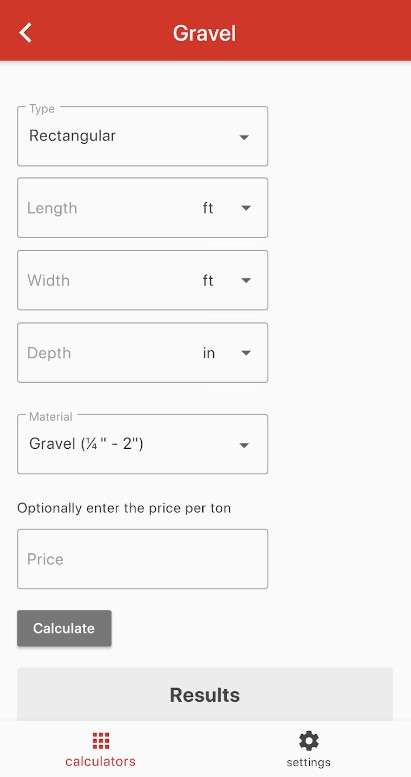411x777 pixels.
Task: Click the 'Optionally enter the price per ton' text
Action: [x=124, y=508]
